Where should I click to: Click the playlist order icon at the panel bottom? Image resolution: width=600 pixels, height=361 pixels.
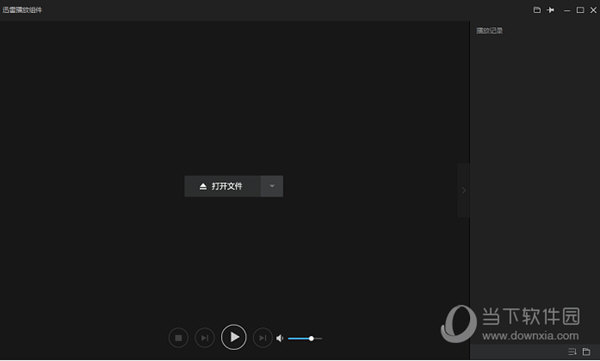(x=572, y=351)
